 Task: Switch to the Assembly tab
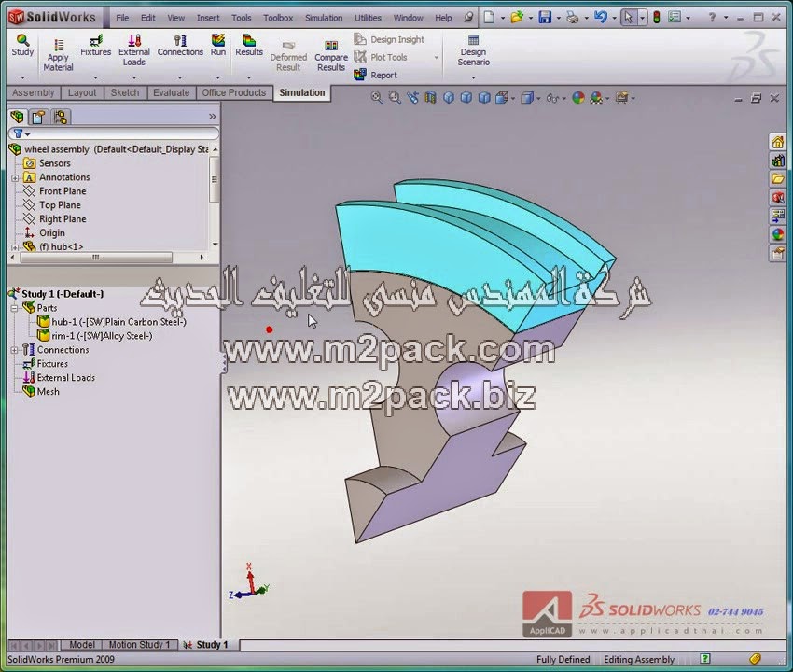point(33,92)
